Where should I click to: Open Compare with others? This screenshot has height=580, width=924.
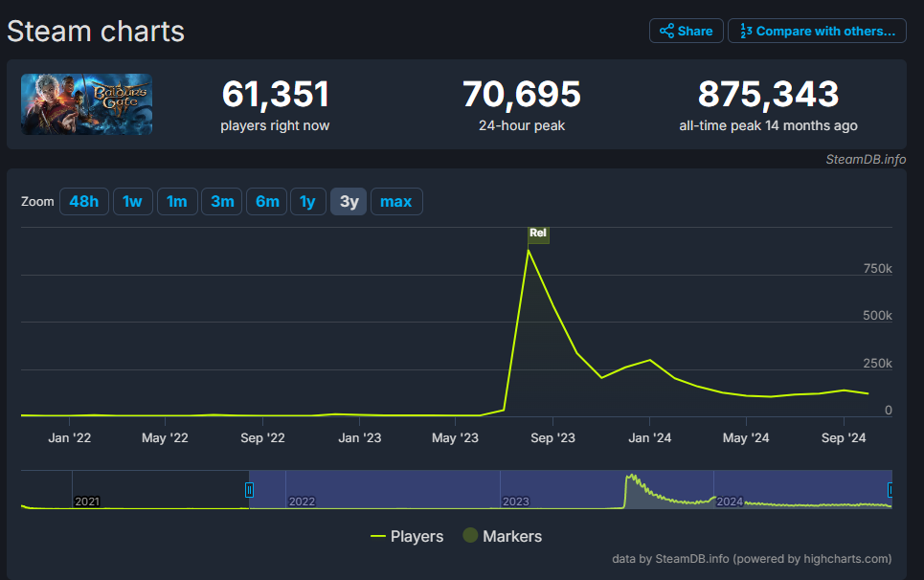(x=817, y=31)
